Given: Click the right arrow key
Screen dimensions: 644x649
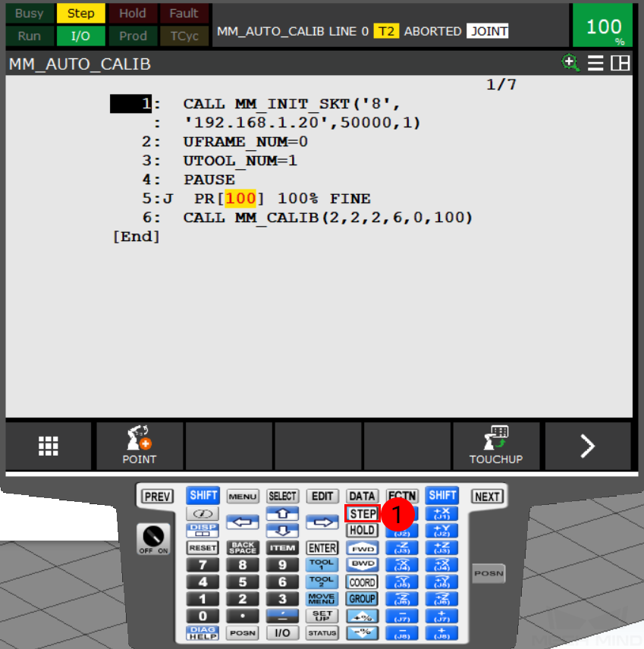Looking at the screenshot, I should tap(322, 522).
